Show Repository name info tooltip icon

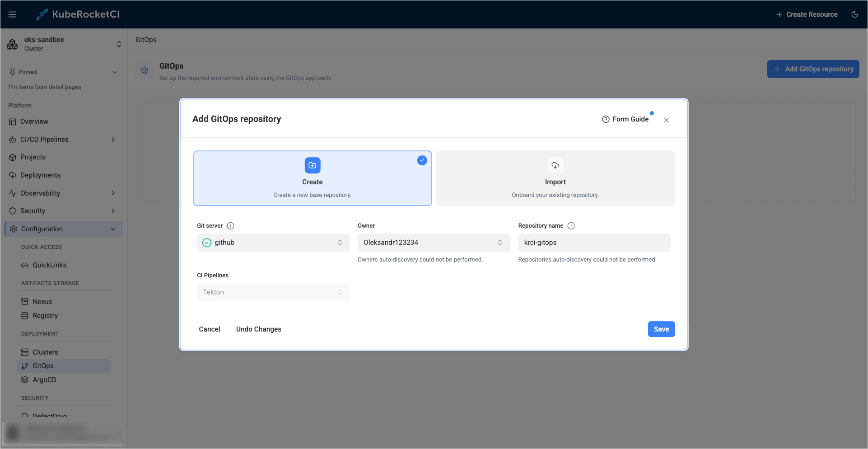tap(571, 226)
